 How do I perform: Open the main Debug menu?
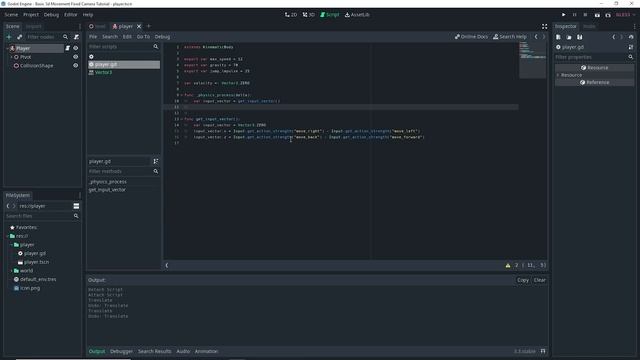tap(51, 15)
